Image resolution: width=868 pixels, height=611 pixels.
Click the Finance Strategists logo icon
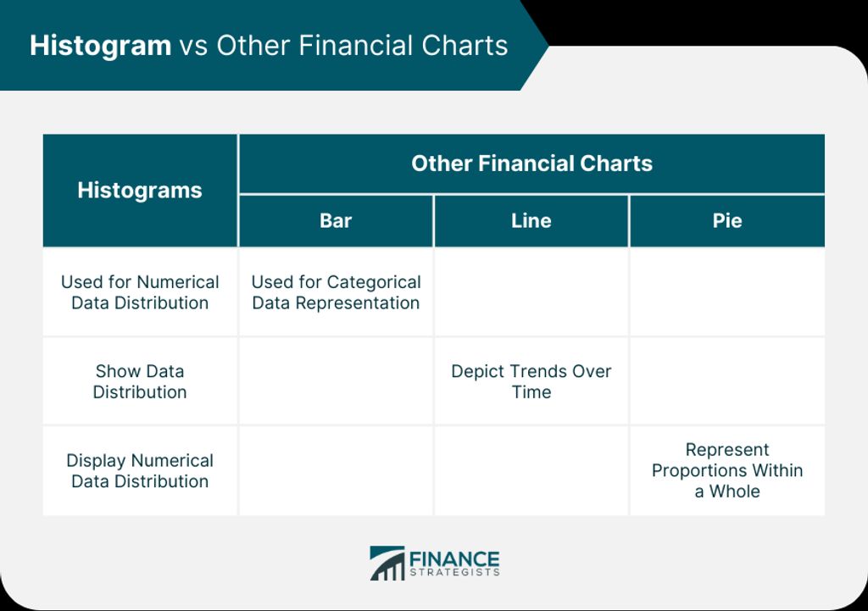[387, 564]
